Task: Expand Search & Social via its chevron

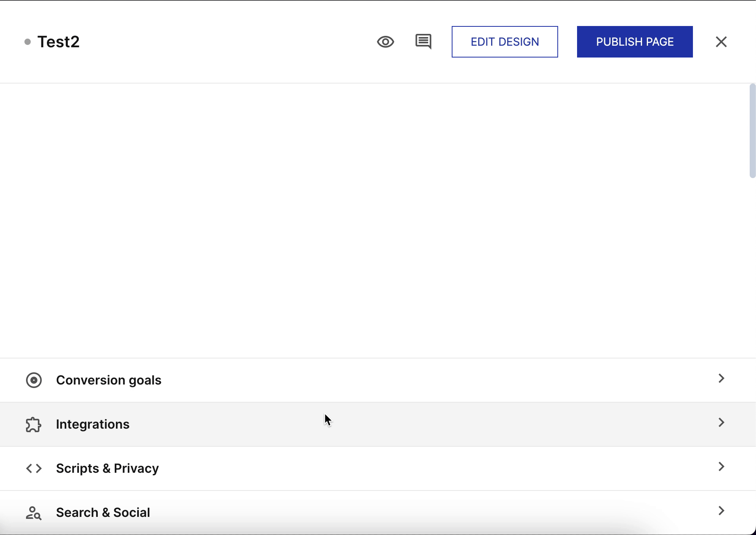Action: (721, 511)
